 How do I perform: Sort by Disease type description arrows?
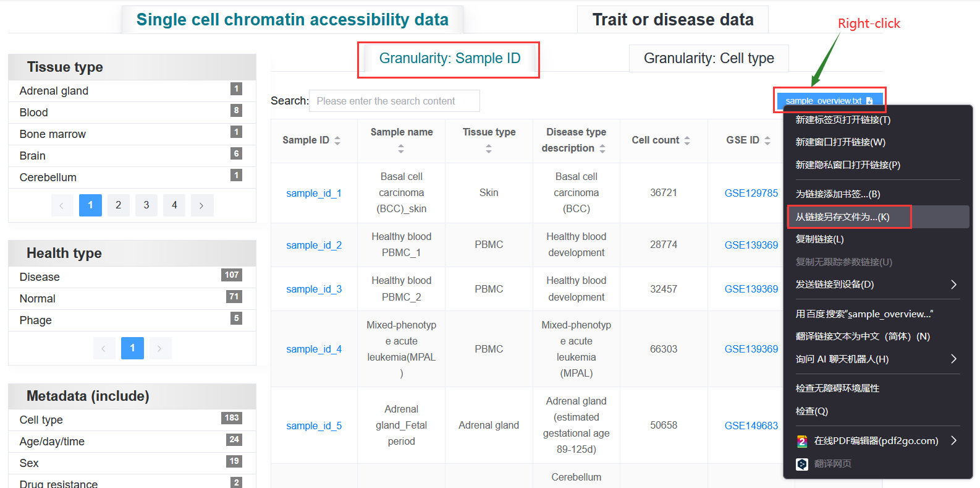[602, 148]
